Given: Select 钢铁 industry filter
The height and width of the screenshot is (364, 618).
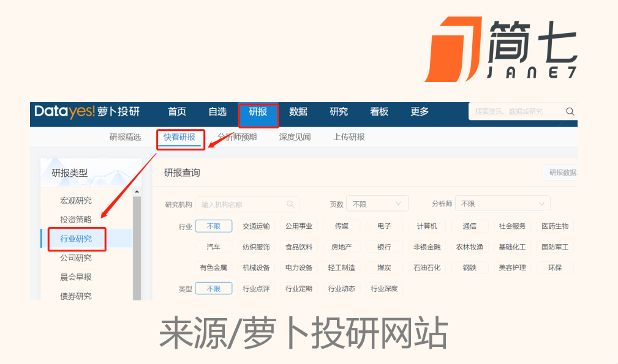Looking at the screenshot, I should 470,268.
